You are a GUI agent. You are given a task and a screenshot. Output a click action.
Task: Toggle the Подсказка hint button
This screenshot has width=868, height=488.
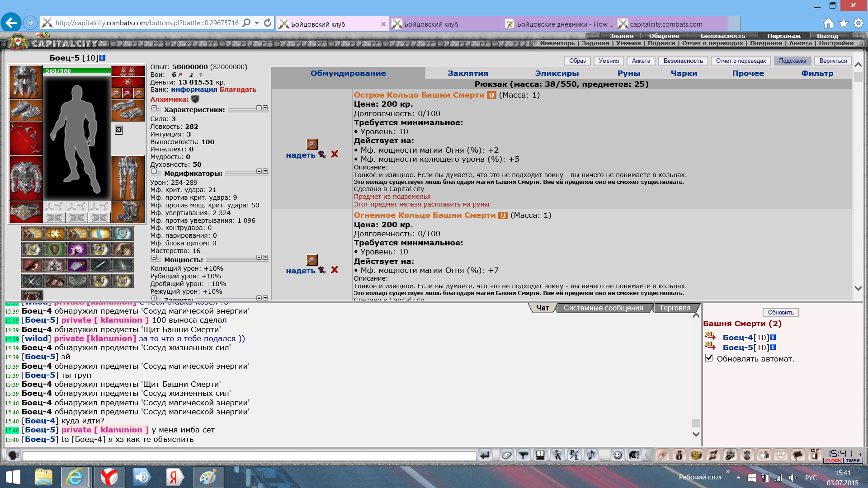[792, 61]
